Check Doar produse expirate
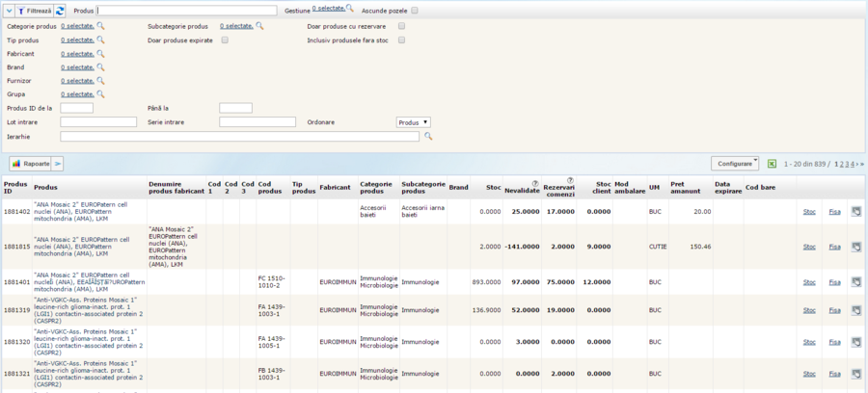This screenshot has height=393, width=868. (x=225, y=40)
